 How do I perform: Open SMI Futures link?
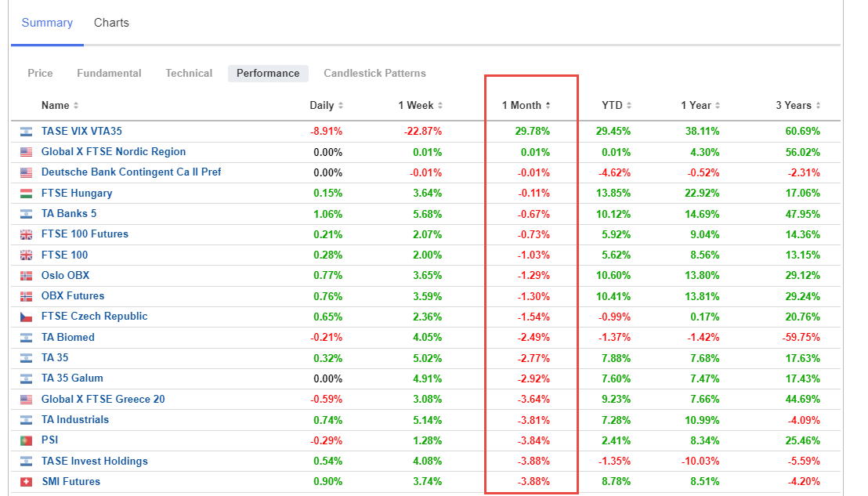(71, 482)
